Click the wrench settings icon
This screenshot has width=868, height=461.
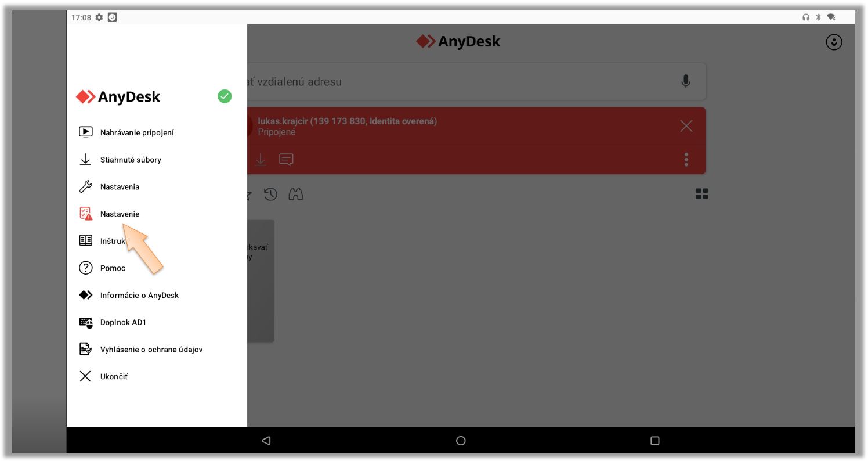[x=85, y=187]
